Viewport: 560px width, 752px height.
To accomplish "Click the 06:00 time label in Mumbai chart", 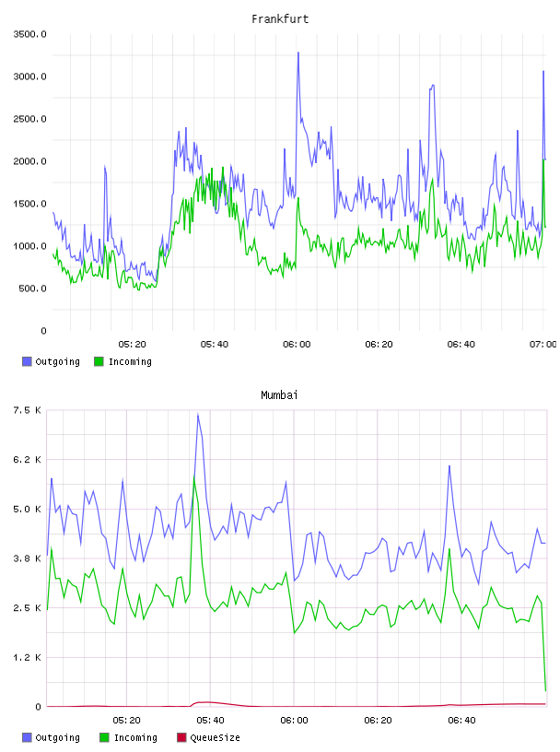I will [x=294, y=721].
